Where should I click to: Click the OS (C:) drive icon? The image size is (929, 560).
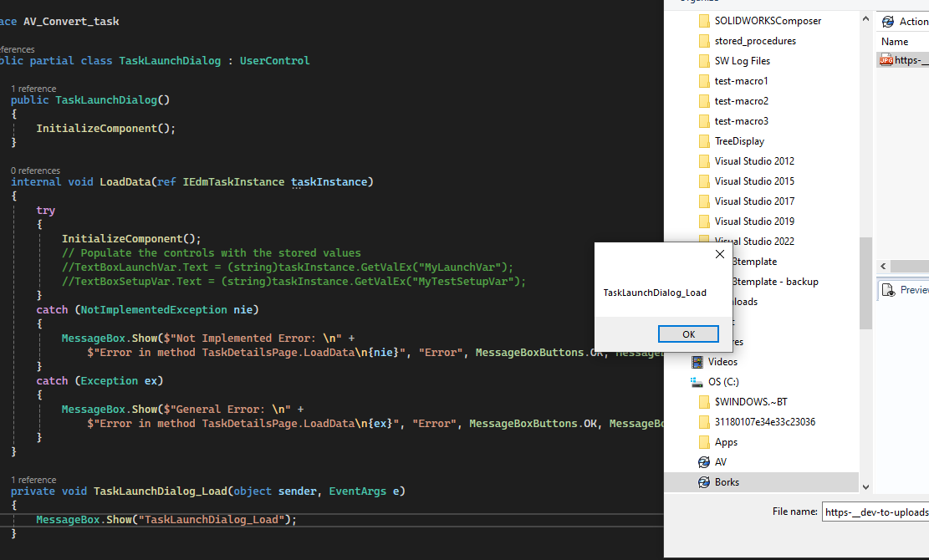click(x=697, y=382)
